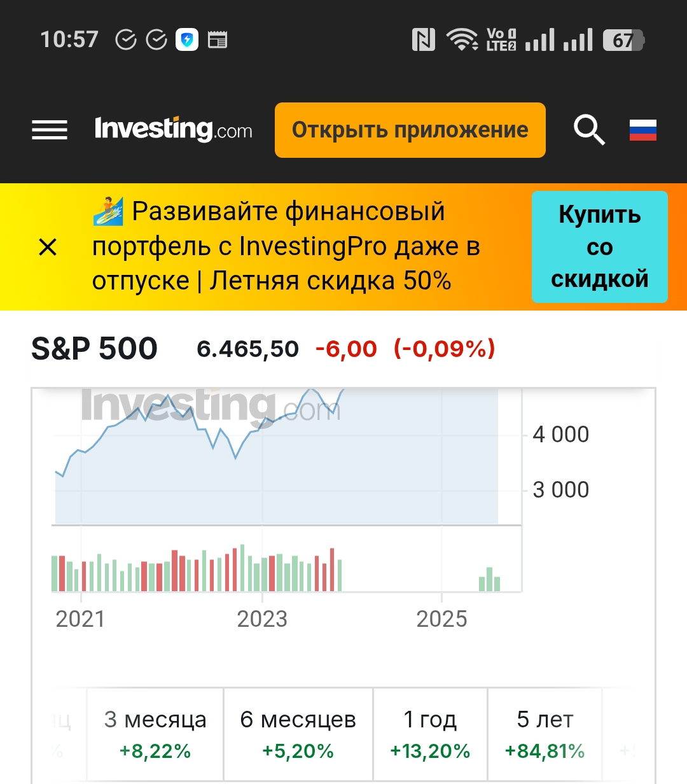Tap the NFC status bar icon
687x784 pixels.
(x=424, y=40)
